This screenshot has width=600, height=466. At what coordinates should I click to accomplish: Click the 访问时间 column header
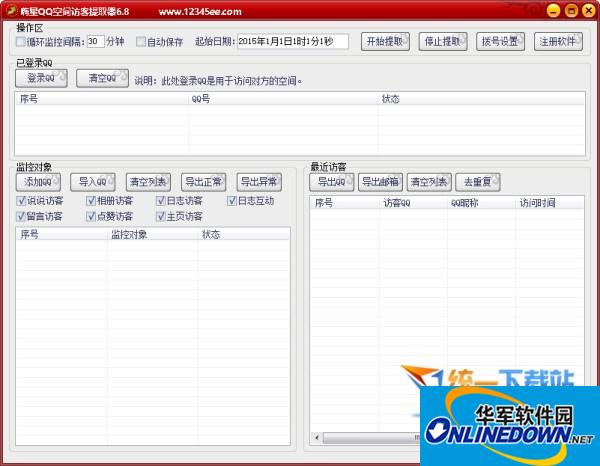[x=549, y=203]
